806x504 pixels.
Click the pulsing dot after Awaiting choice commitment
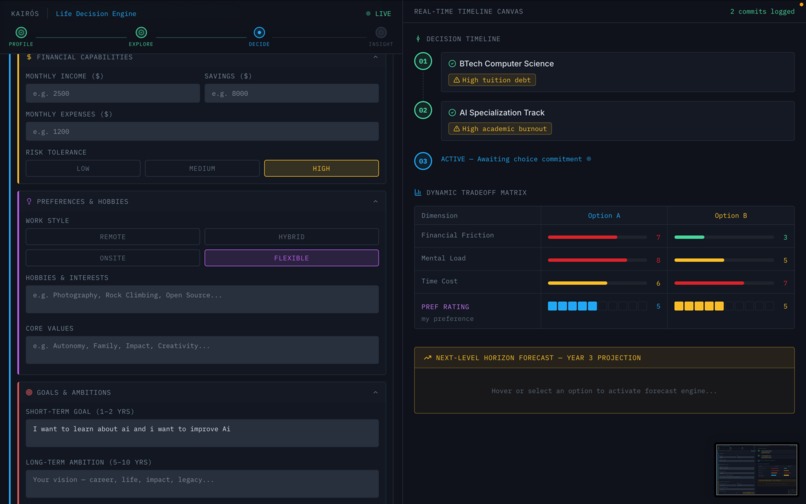(x=589, y=159)
